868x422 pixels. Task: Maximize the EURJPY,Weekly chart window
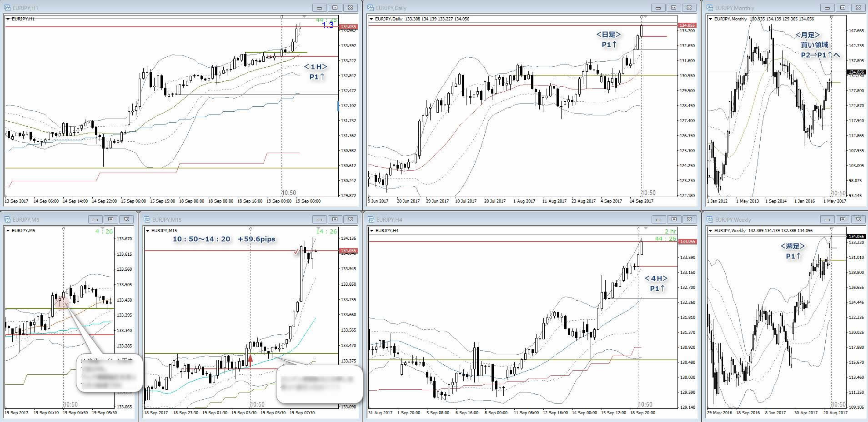(843, 219)
